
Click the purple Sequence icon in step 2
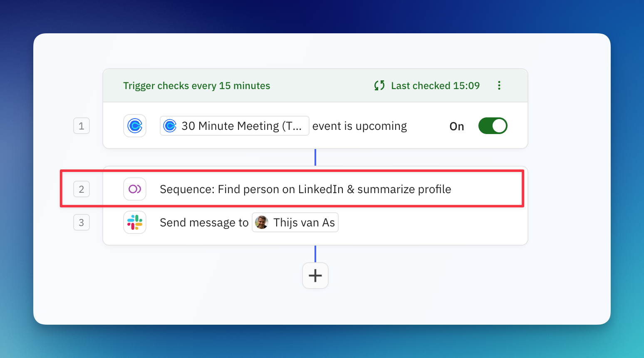134,189
